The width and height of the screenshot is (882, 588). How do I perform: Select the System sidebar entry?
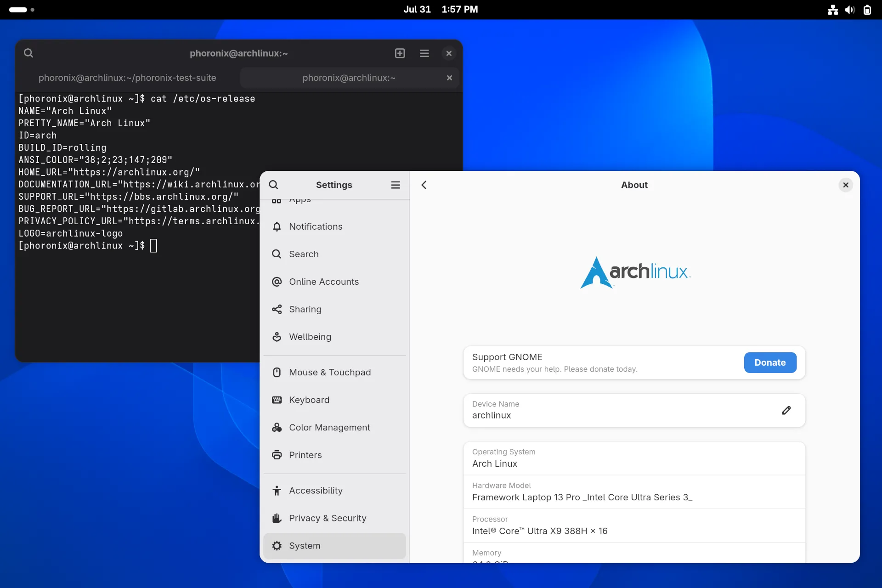[x=334, y=546]
